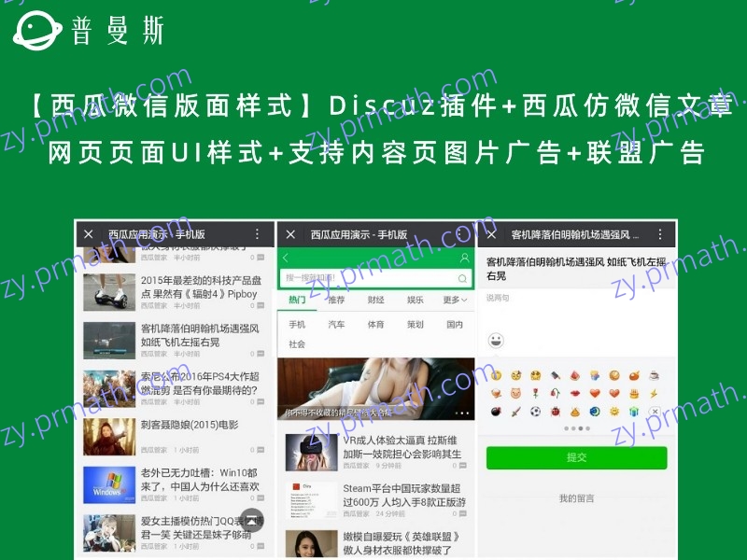747x560 pixels.
Task: Click the green 提交 button
Action: coord(576,457)
